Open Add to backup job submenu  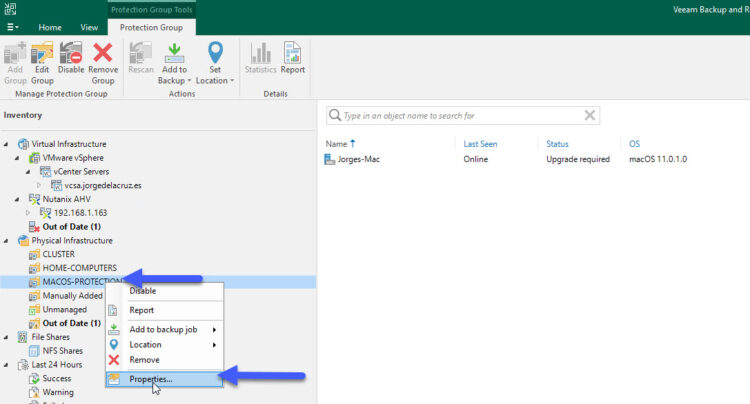point(165,329)
